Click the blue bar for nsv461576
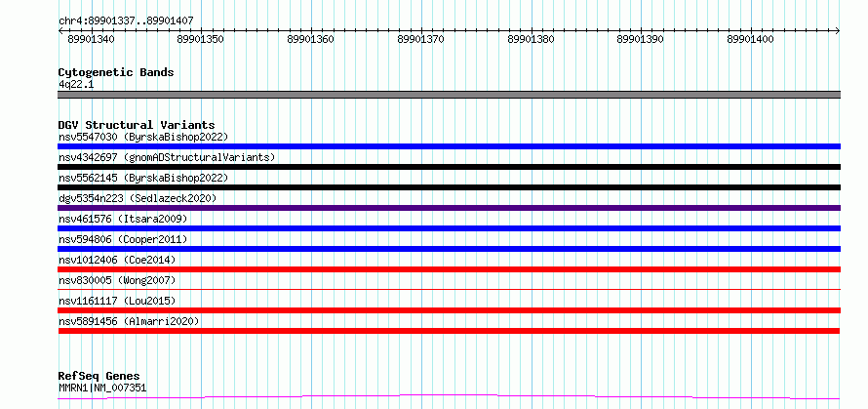 tap(449, 228)
